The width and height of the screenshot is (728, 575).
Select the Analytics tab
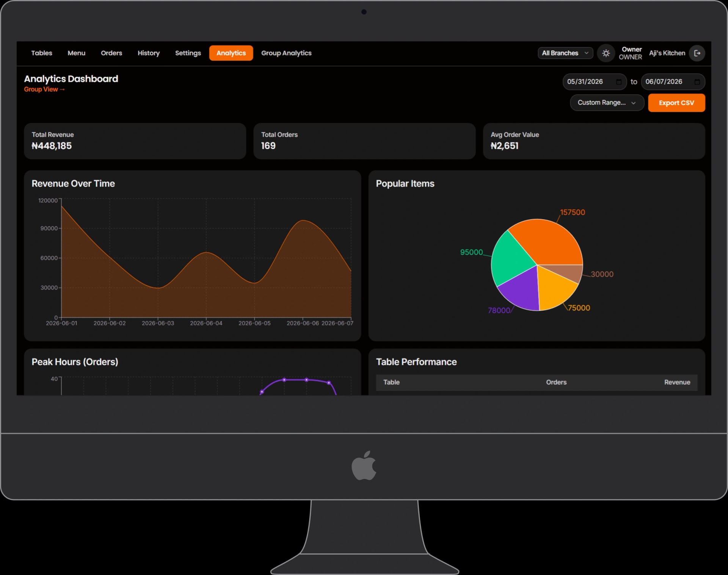point(231,53)
